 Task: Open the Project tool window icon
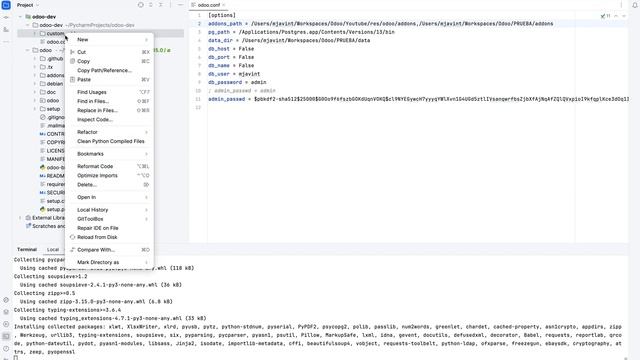pos(6,5)
